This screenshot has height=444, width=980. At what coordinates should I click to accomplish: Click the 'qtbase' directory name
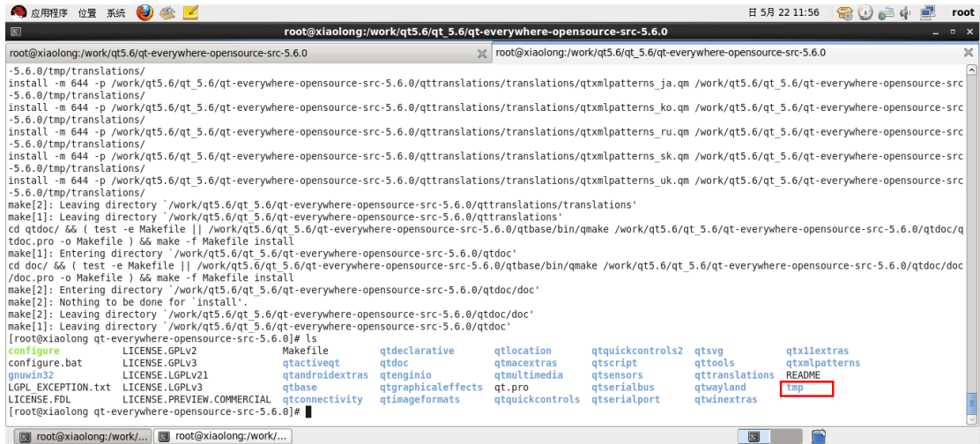click(300, 387)
